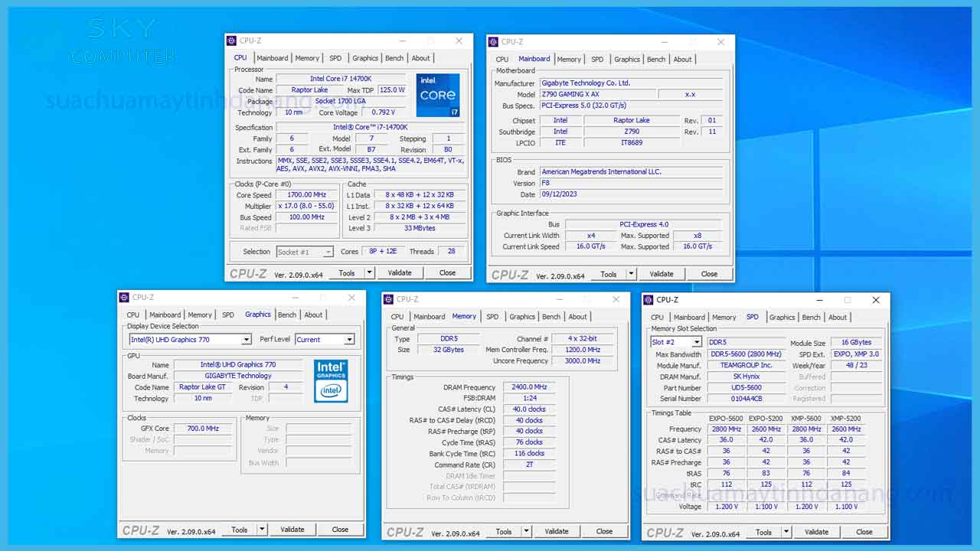Click the Intel Core i7 logo badge
This screenshot has height=551, width=980.
(x=438, y=95)
